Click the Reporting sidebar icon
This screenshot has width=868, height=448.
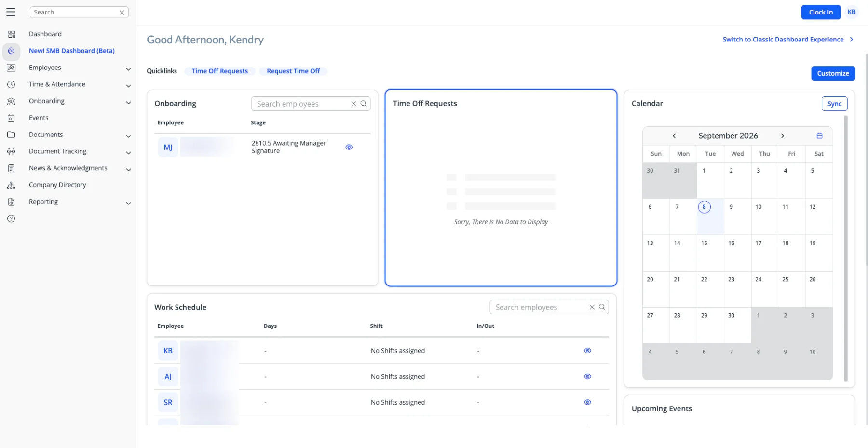click(12, 202)
